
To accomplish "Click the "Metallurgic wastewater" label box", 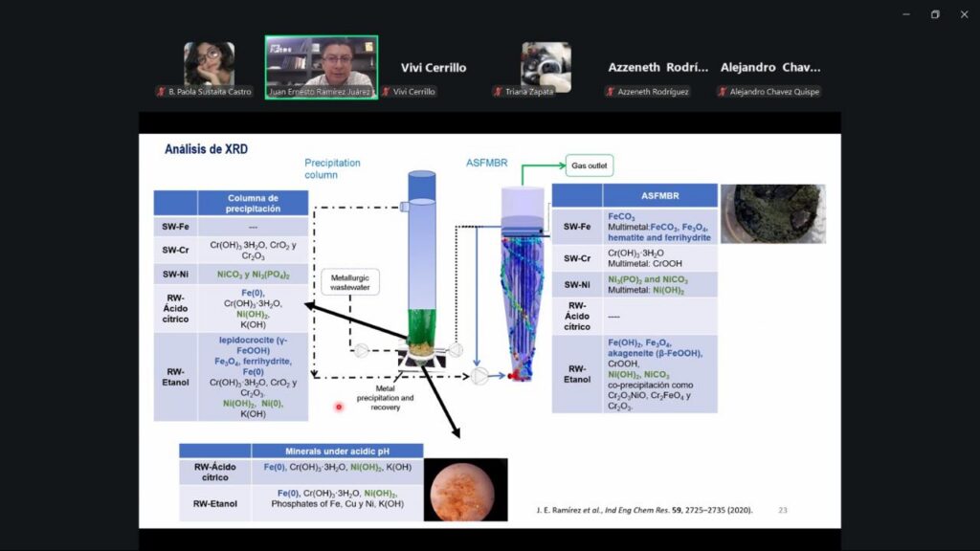I will pos(349,281).
